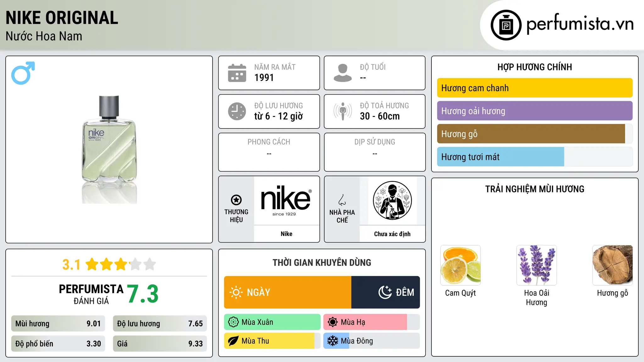Click the winter snowflake icon
644x362 pixels.
click(x=333, y=341)
